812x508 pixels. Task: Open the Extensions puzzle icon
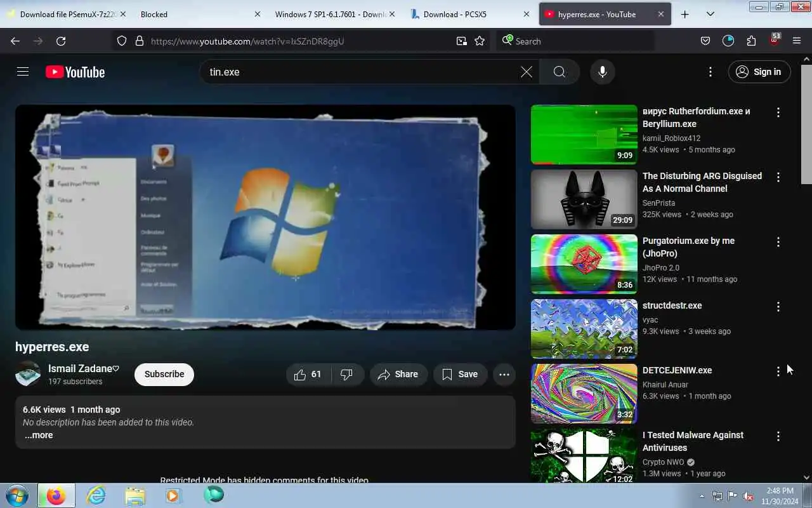tap(751, 41)
